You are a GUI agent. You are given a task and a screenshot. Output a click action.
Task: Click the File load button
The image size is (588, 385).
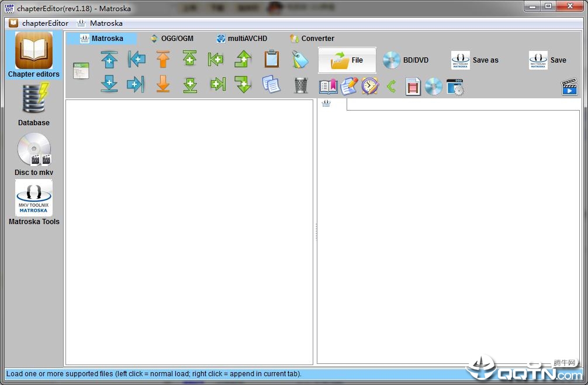coord(347,60)
